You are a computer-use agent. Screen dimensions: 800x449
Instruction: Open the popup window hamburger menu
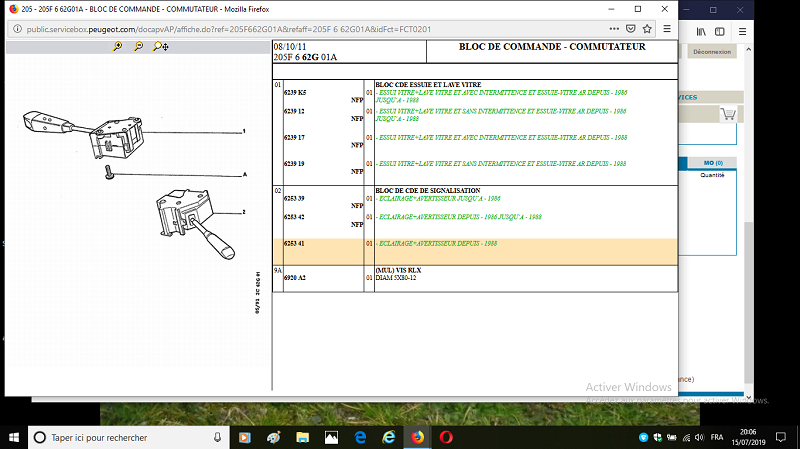click(x=667, y=29)
